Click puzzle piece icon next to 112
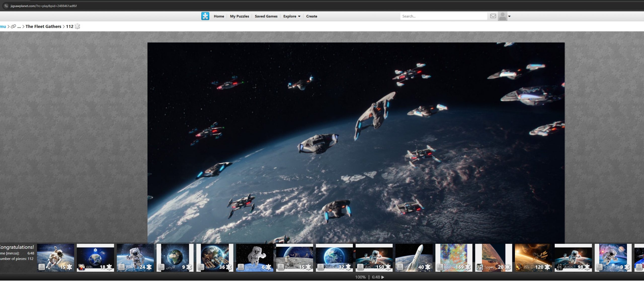 (77, 26)
